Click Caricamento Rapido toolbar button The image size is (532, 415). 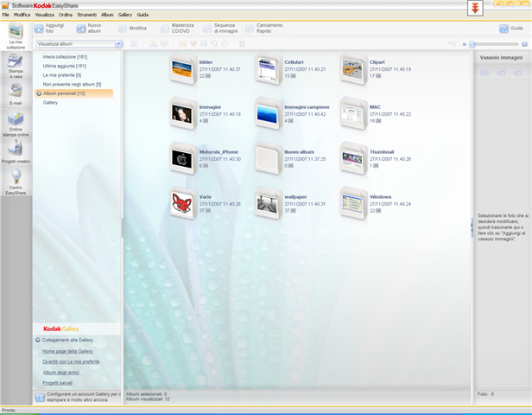264,29
